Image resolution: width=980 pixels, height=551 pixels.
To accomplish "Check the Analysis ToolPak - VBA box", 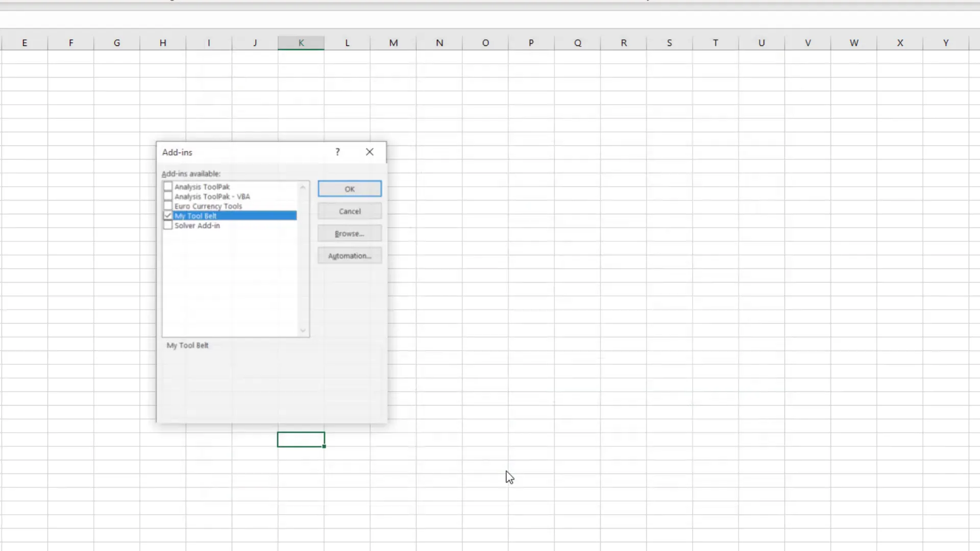I will click(168, 196).
